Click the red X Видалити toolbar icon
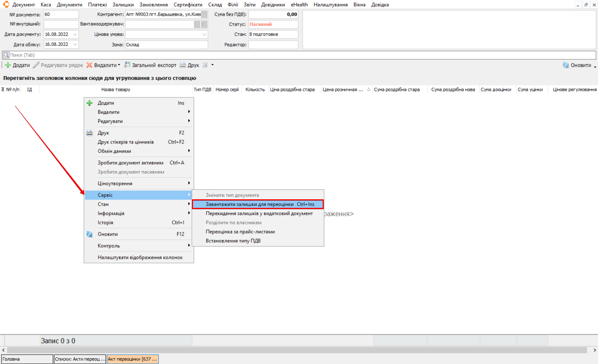Viewport: 598px width, 364px height. coord(89,65)
